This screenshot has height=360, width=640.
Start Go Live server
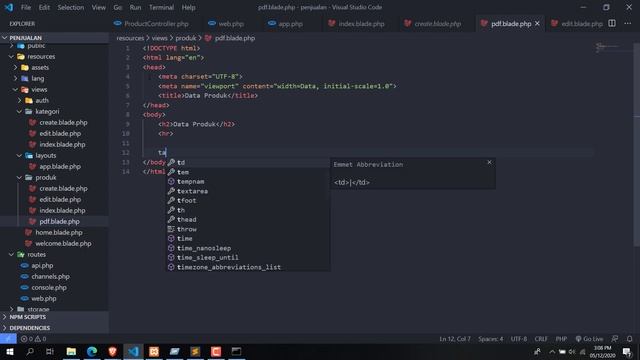(589, 339)
